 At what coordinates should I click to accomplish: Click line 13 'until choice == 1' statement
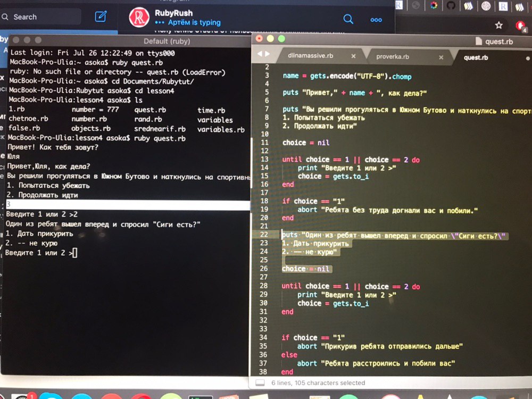pos(351,160)
